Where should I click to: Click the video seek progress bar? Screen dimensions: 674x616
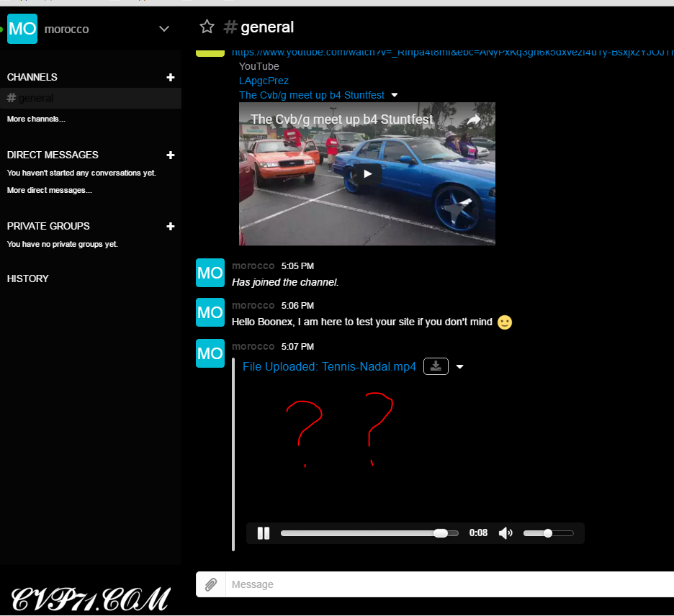[x=360, y=533]
